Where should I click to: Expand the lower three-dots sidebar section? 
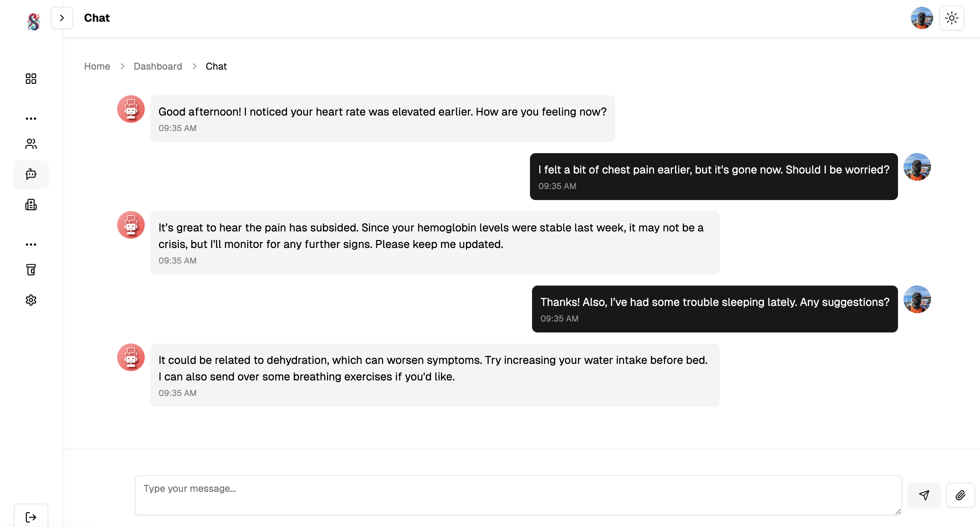tap(31, 245)
